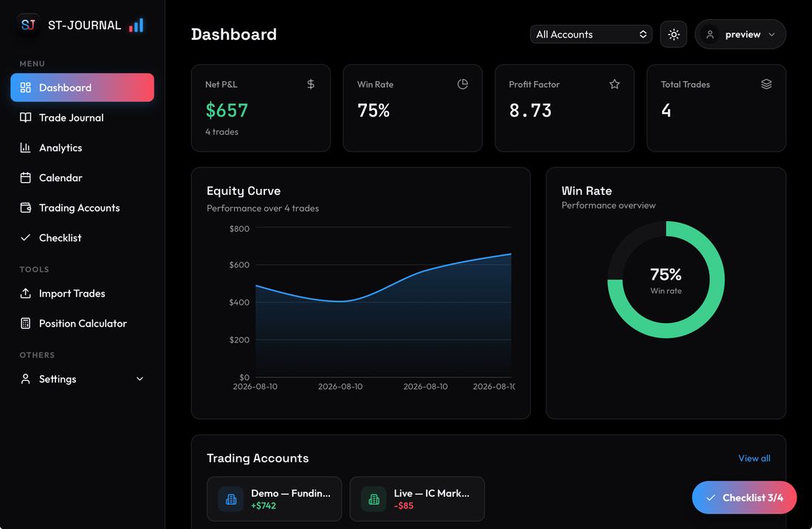The width and height of the screenshot is (812, 529).
Task: Click the bar chart icon beside ST-JOURNAL
Action: coord(137,25)
